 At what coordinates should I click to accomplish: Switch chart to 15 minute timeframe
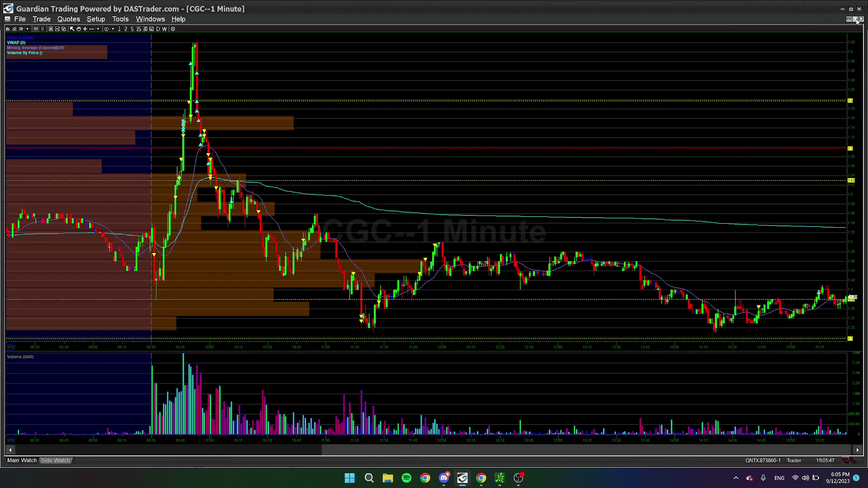pyautogui.click(x=138, y=29)
